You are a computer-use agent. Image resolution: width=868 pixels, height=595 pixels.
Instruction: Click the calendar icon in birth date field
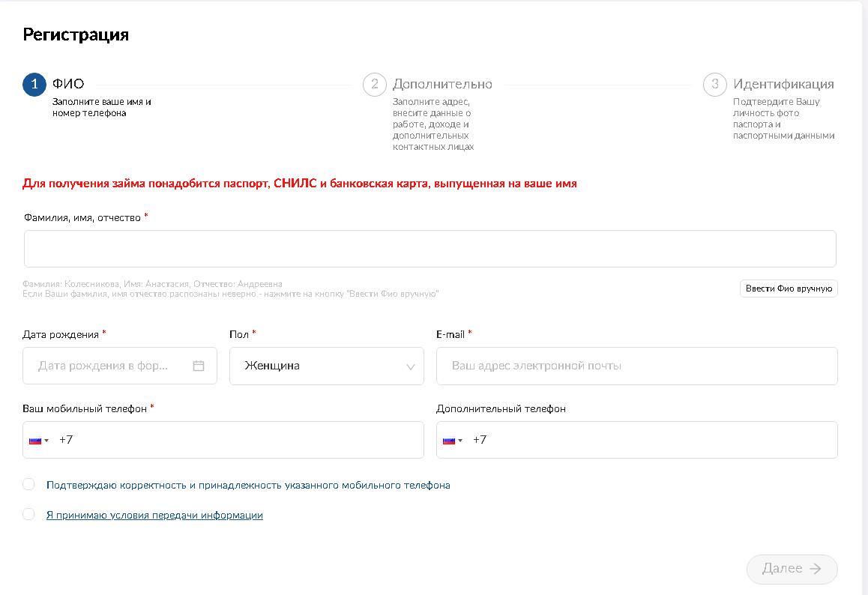pos(199,366)
